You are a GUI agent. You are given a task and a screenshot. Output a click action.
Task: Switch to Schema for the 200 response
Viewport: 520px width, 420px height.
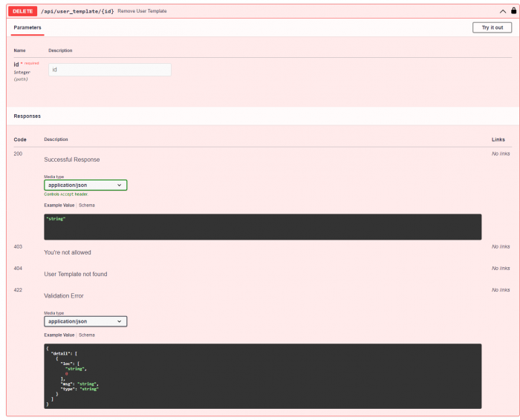point(87,205)
